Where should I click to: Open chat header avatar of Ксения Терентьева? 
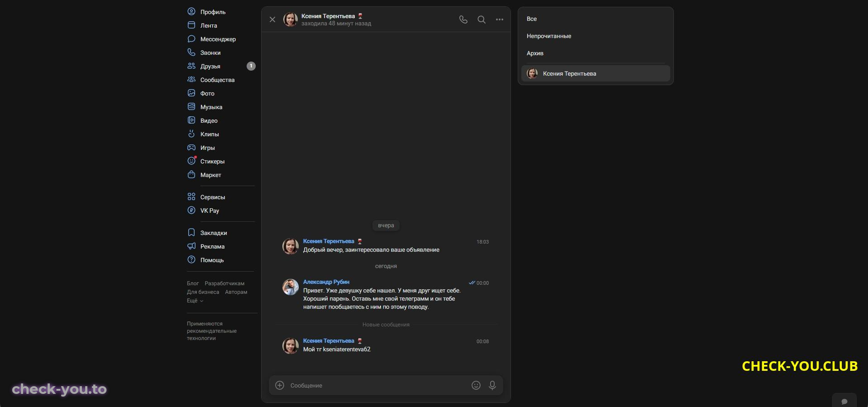click(291, 19)
